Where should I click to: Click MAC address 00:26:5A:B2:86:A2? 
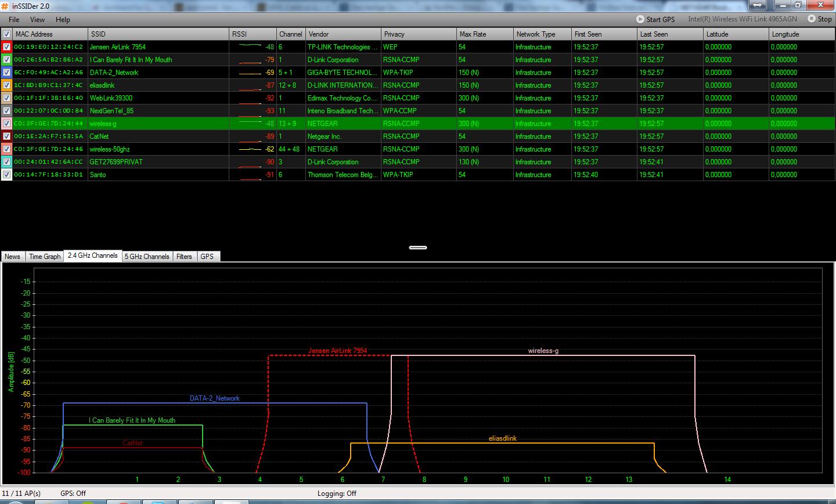click(x=49, y=60)
